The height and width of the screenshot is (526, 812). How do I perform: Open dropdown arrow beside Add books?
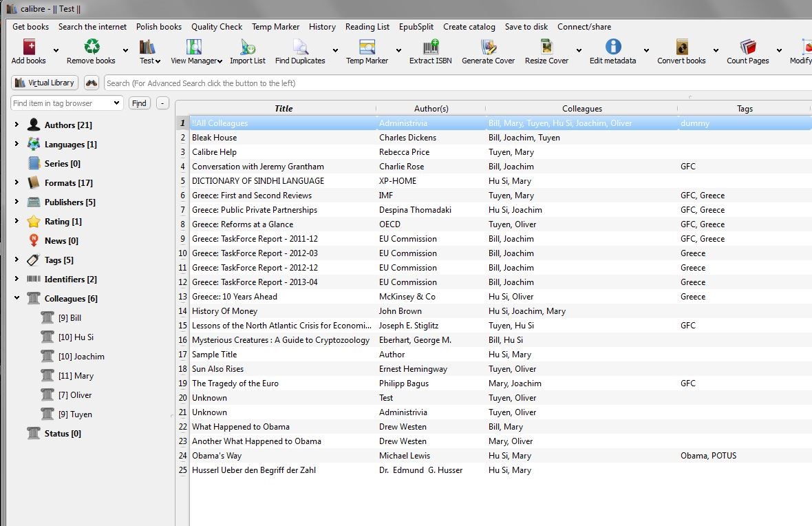56,50
